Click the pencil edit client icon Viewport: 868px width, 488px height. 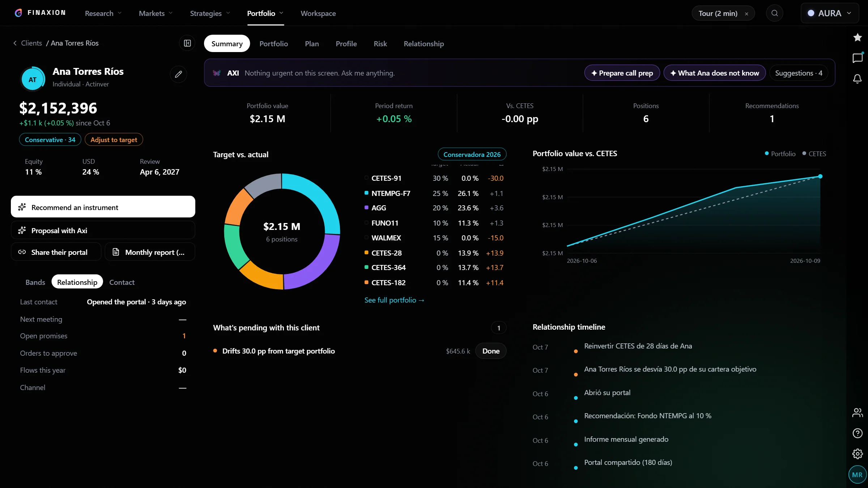coord(178,74)
